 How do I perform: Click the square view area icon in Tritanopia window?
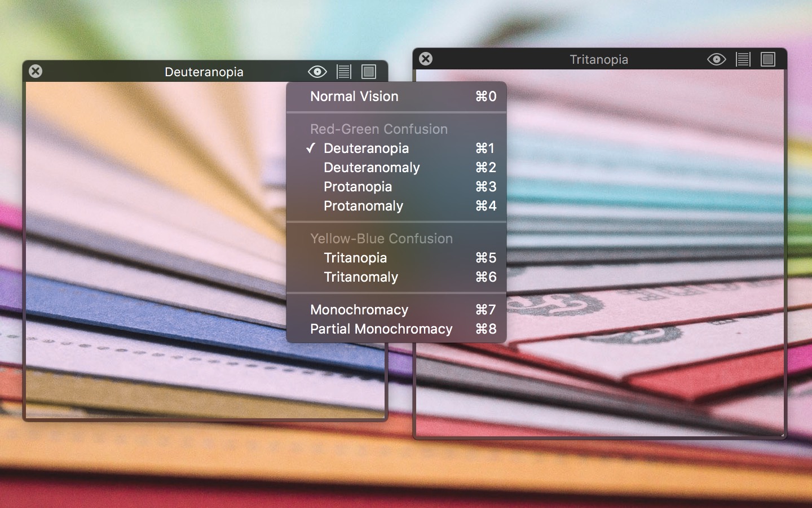pos(768,59)
